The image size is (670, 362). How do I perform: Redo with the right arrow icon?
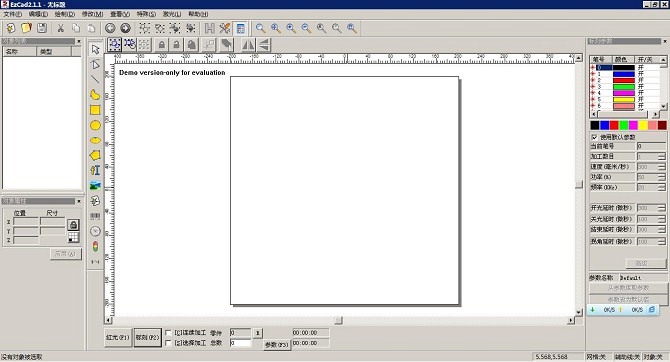point(125,28)
